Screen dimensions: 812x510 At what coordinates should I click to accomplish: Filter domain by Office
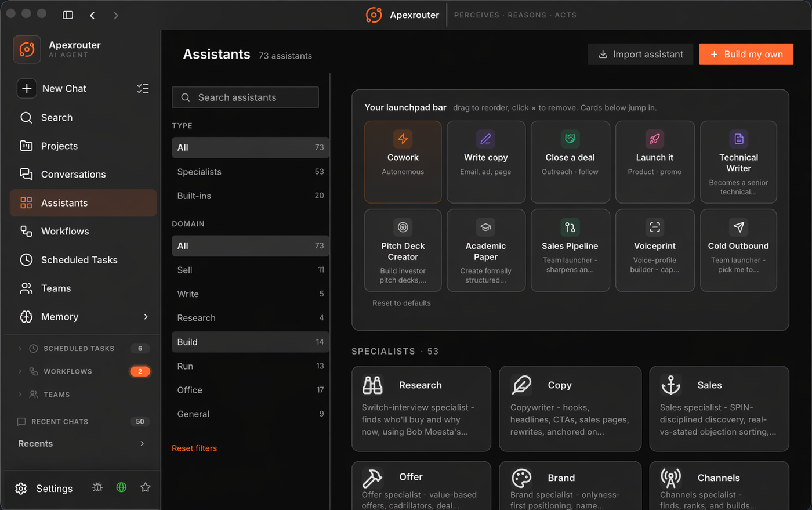coord(251,390)
